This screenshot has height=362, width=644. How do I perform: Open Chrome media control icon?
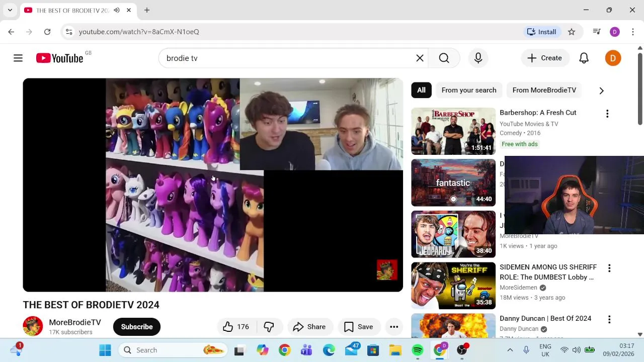pos(597,32)
